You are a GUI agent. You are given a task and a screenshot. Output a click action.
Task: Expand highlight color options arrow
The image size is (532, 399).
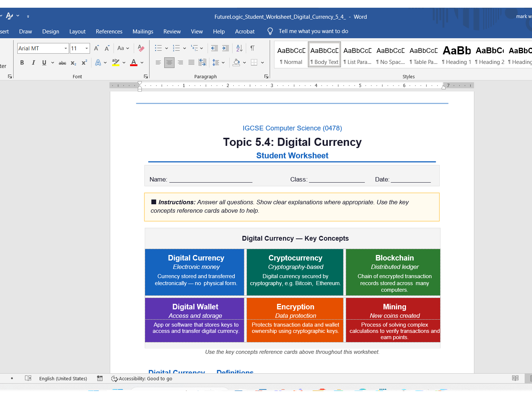pos(124,63)
